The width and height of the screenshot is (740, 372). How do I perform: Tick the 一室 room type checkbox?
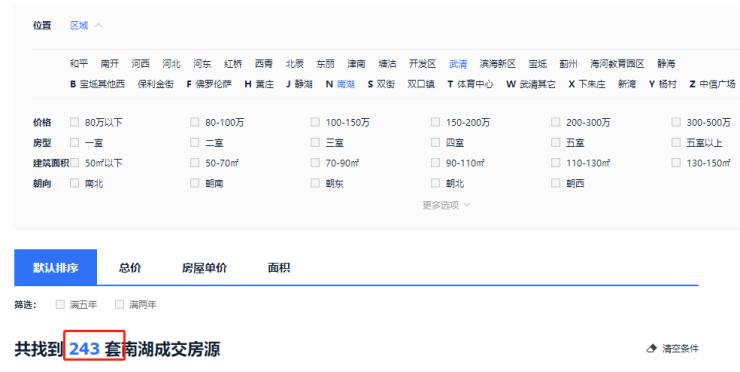[x=75, y=142]
